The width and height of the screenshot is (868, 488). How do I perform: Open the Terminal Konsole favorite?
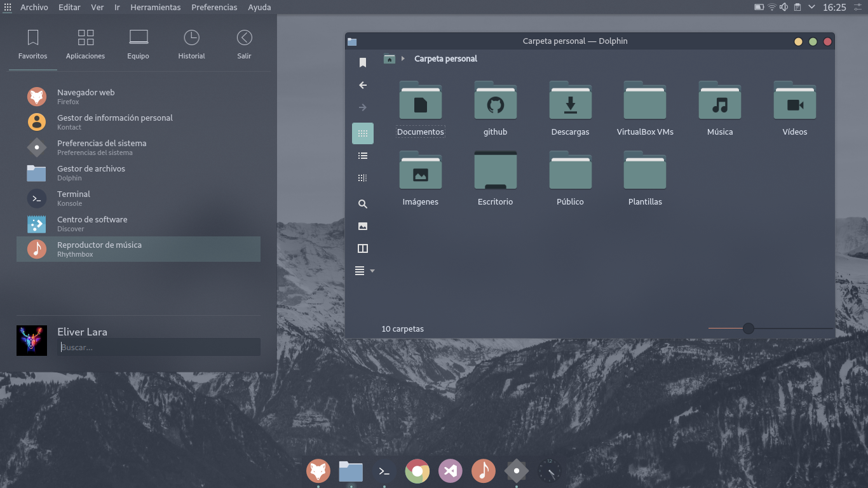(x=74, y=198)
